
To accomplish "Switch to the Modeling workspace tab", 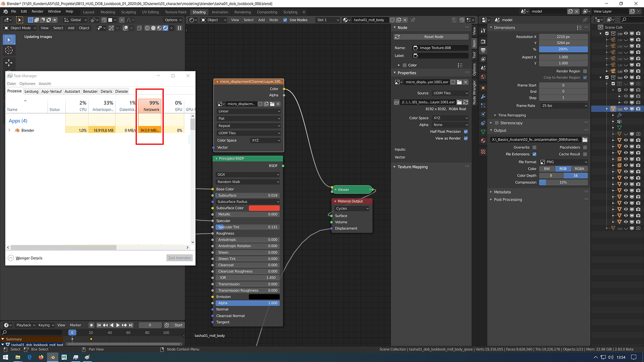I will 107,12.
